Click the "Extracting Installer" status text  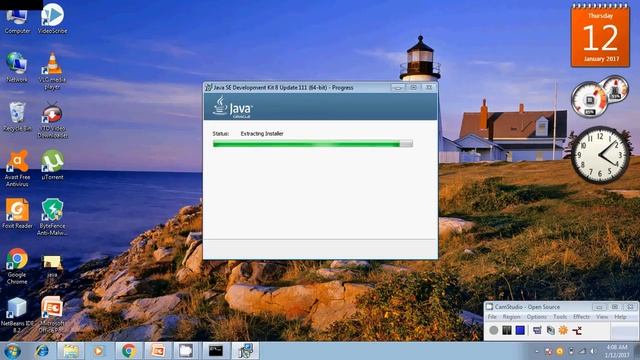coord(262,133)
